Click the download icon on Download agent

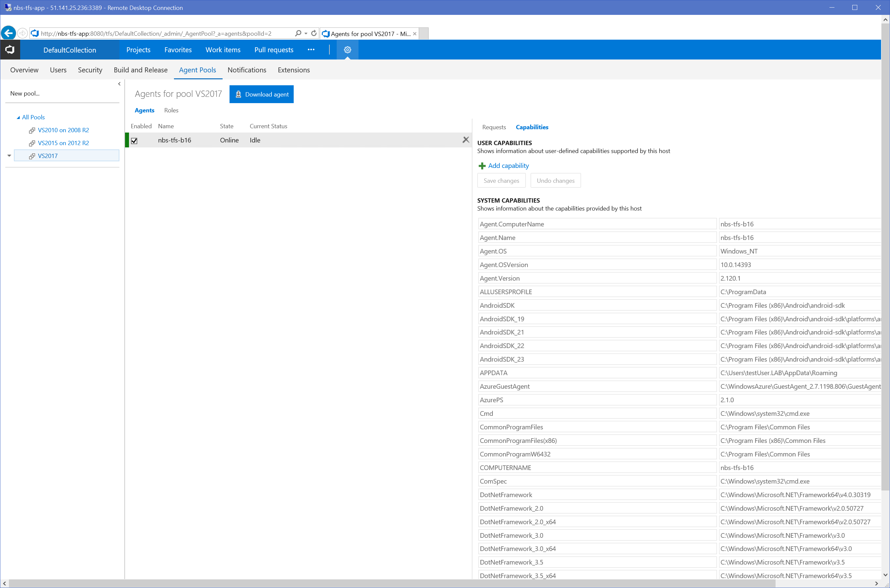pos(238,94)
